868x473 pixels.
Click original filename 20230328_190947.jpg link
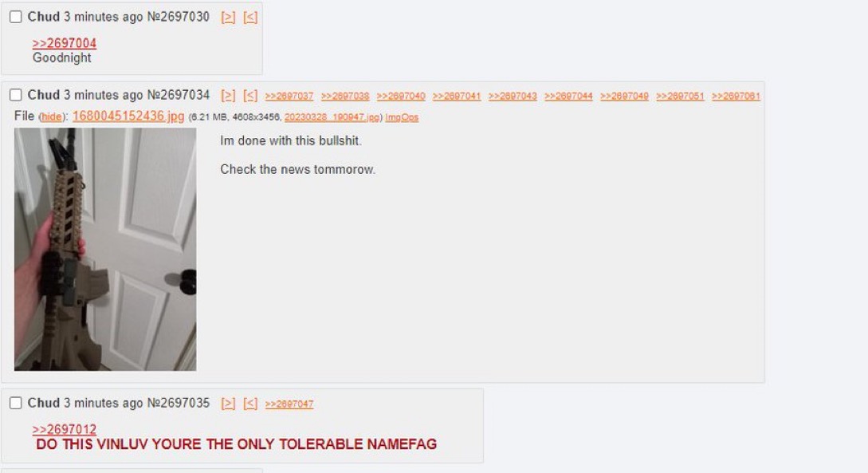point(332,117)
